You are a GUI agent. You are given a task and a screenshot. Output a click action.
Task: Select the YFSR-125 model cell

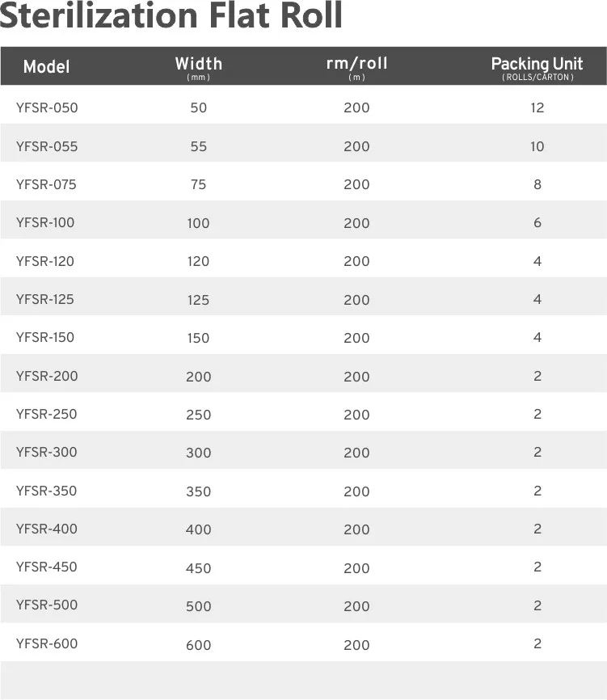point(45,299)
